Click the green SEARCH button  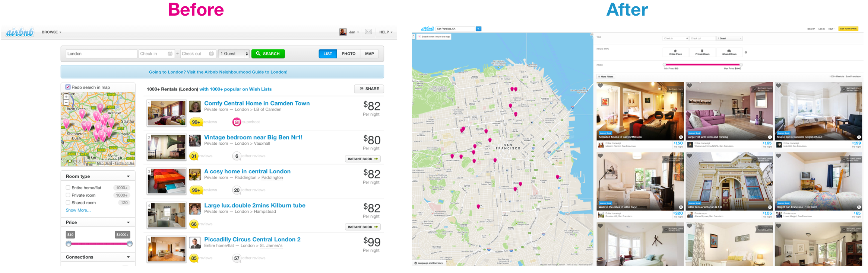[x=268, y=54]
